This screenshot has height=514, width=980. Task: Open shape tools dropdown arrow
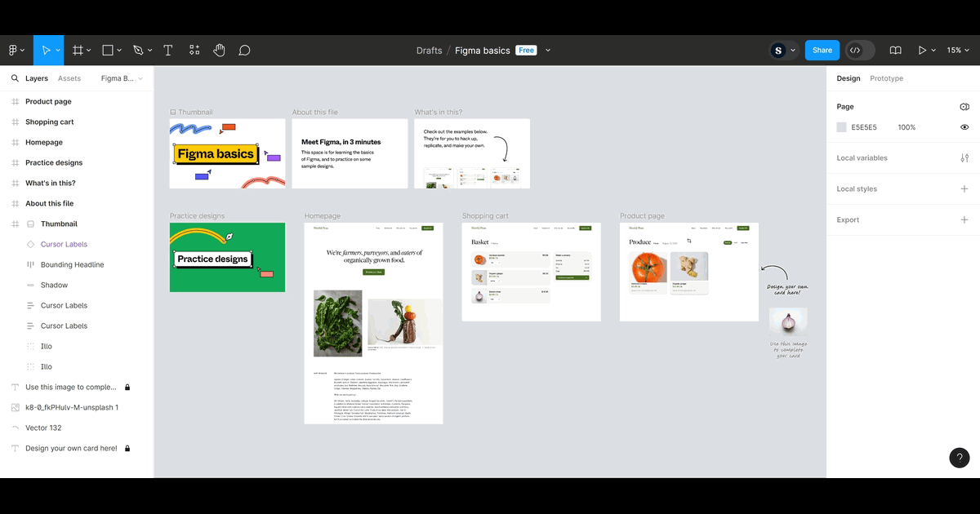pos(119,50)
